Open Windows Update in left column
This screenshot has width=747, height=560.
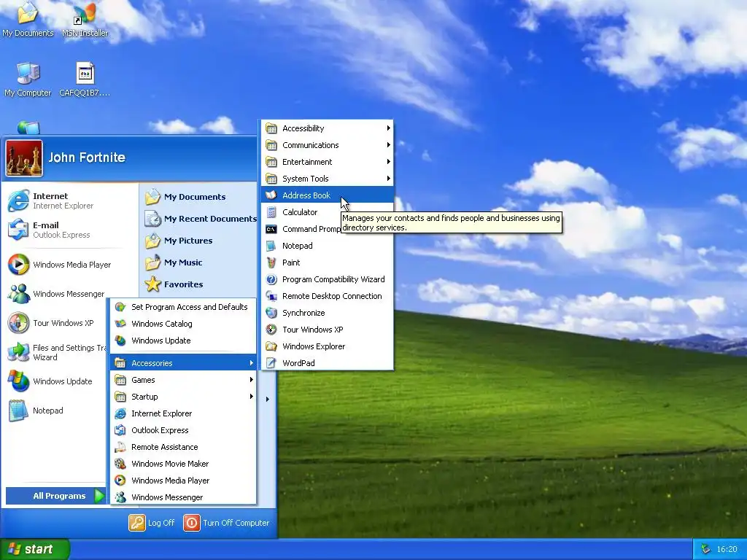(x=50, y=381)
